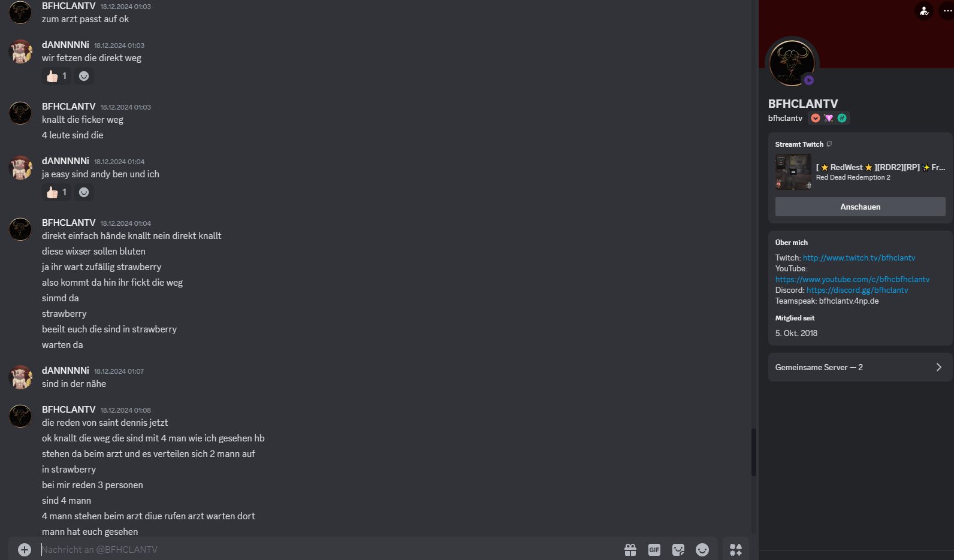The height and width of the screenshot is (560, 954).
Task: Open the GIF picker
Action: [654, 550]
